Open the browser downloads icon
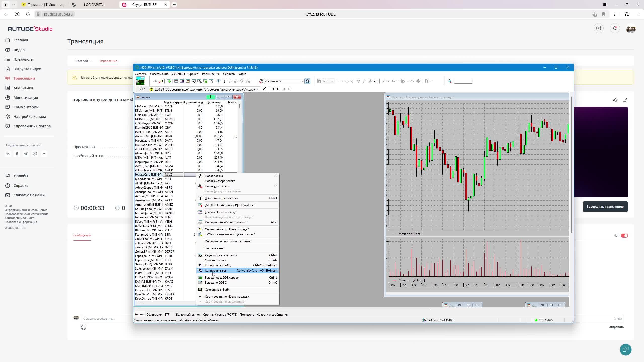 (638, 14)
